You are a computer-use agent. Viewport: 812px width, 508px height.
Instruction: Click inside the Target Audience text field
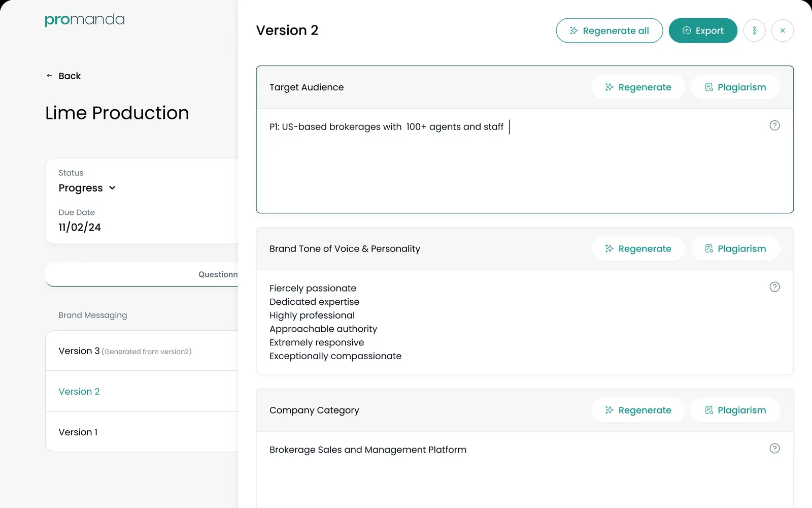tap(525, 161)
